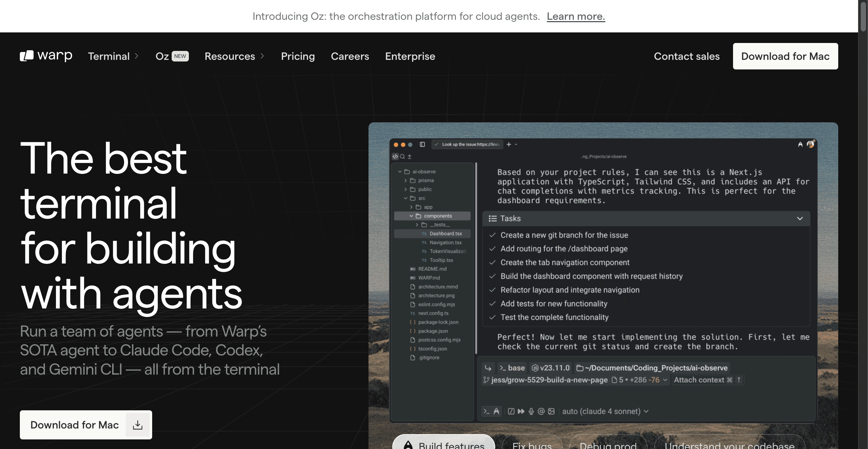Viewport: 868px width, 449px height.
Task: Click the slash command icon in input toolbar
Action: pos(511,411)
